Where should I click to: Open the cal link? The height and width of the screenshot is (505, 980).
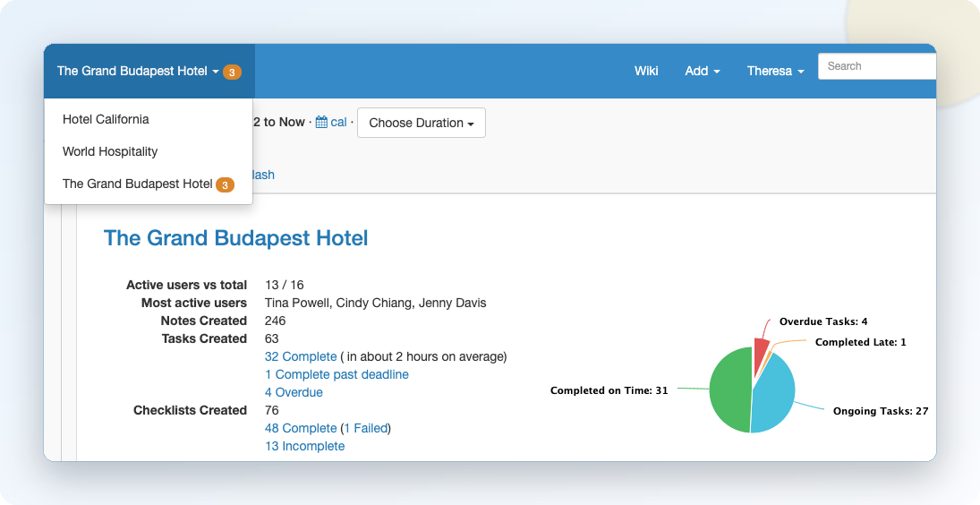[x=339, y=123]
